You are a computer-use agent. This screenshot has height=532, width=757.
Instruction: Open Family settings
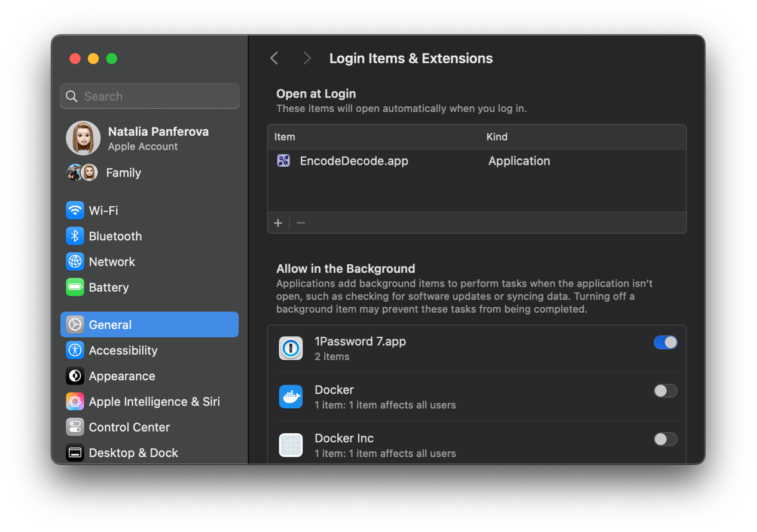click(123, 173)
